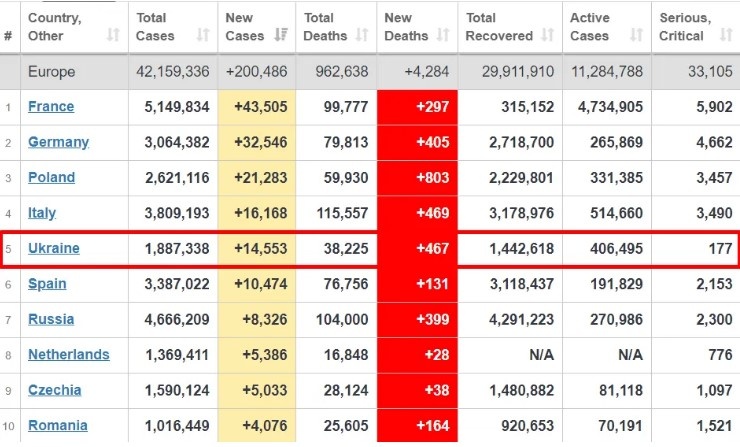Select Ukraine new cases +14,553
Screen dimensions: 740x447
click(x=261, y=248)
